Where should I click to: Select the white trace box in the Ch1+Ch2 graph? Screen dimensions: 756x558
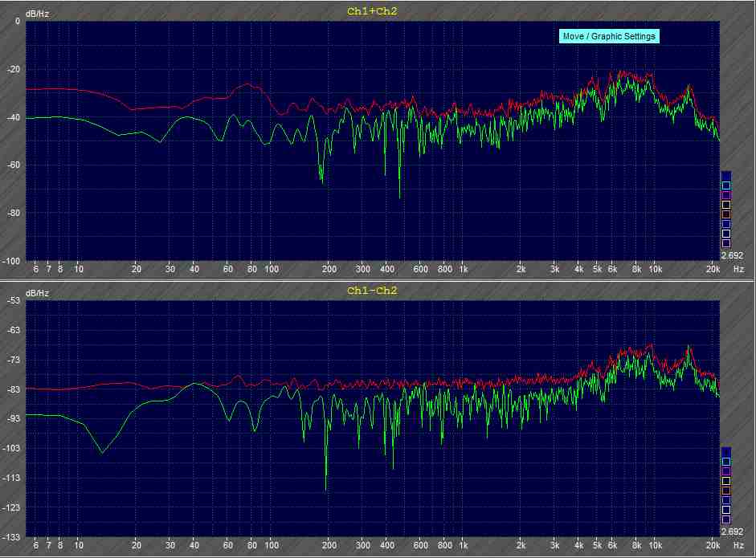click(726, 234)
